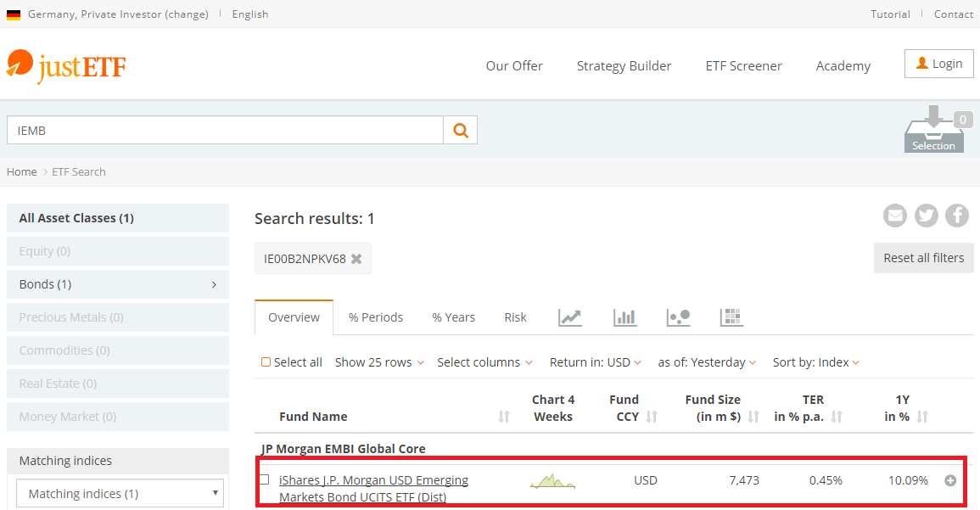Expand the Bonds (1) category
This screenshot has height=510, width=980.
117,284
